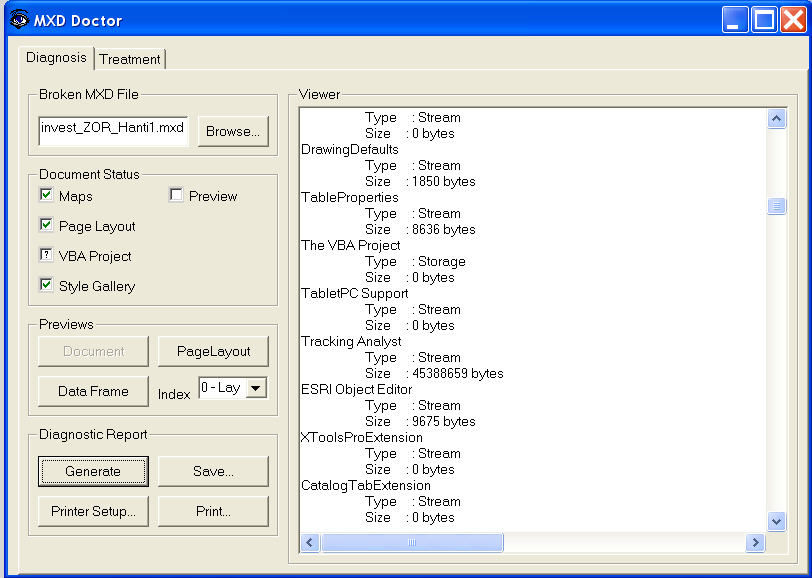Click the VBA Project status checkbox
The image size is (812, 578).
point(46,255)
